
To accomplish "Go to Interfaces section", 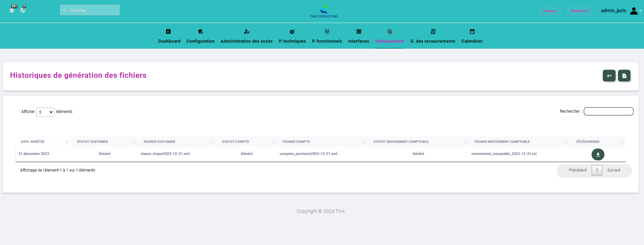I will coord(359,36).
